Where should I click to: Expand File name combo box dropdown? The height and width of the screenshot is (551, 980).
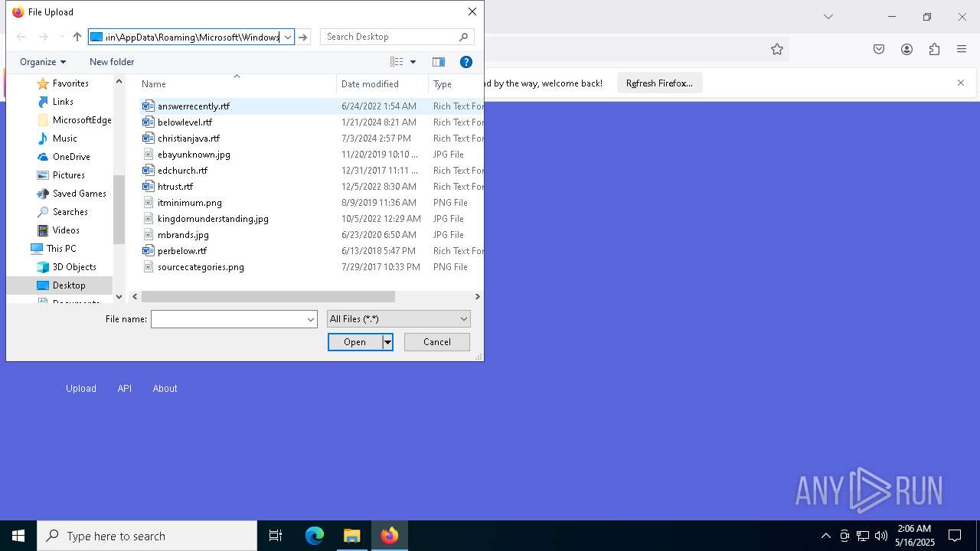click(x=311, y=319)
